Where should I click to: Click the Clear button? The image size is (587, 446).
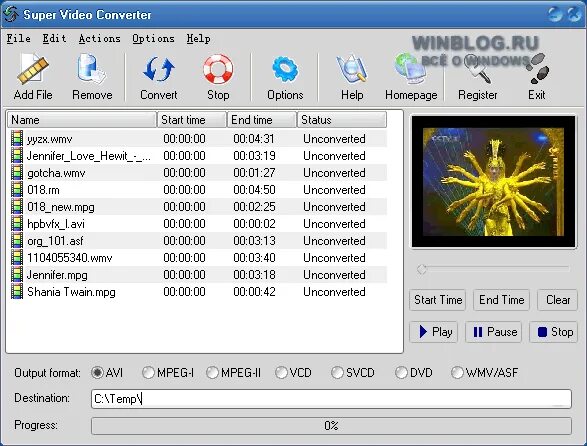pos(558,300)
